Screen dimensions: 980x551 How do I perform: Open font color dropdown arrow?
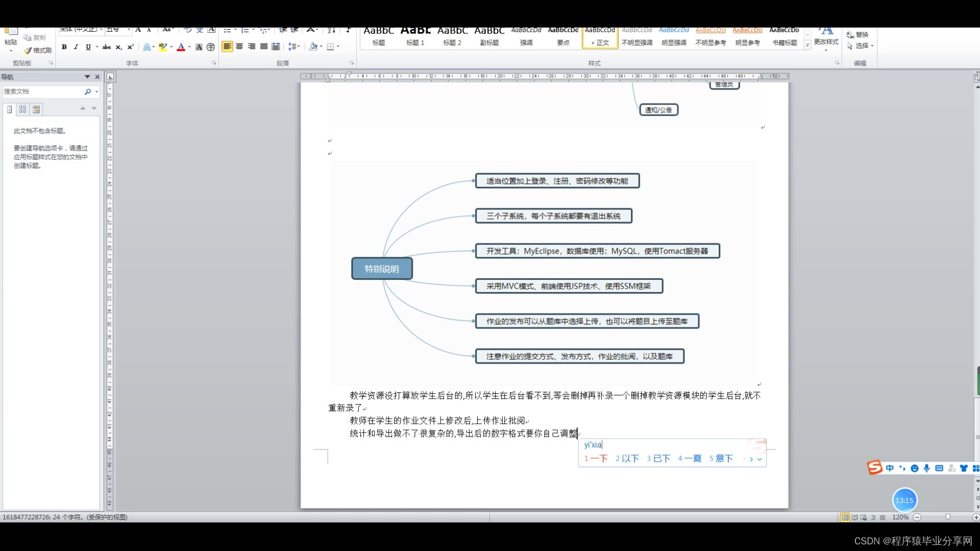(189, 47)
